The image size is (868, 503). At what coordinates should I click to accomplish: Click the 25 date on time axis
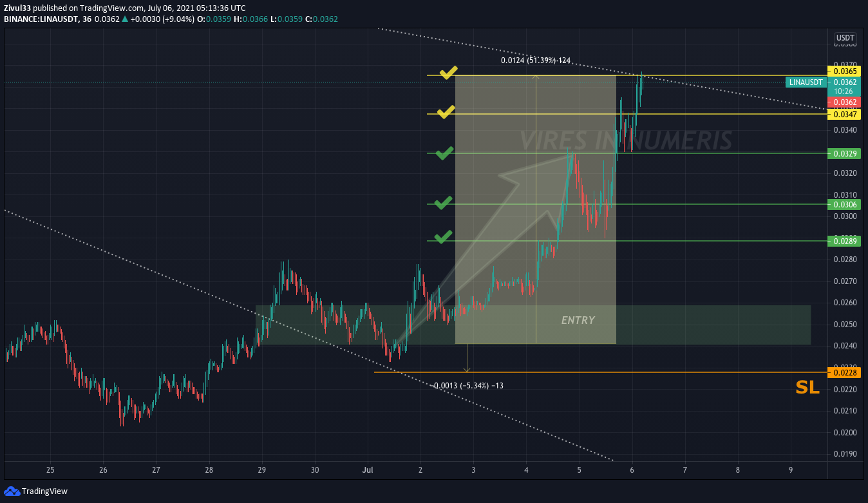(x=50, y=470)
